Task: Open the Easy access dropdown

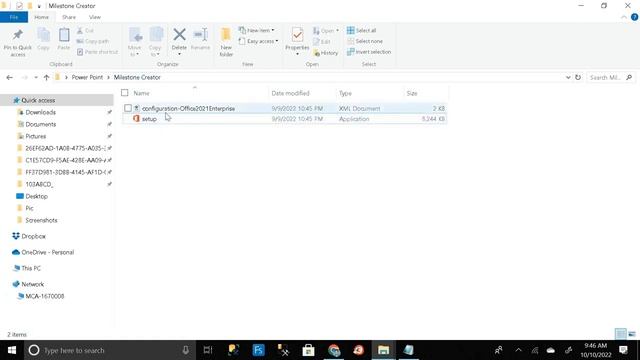Action: tap(259, 41)
